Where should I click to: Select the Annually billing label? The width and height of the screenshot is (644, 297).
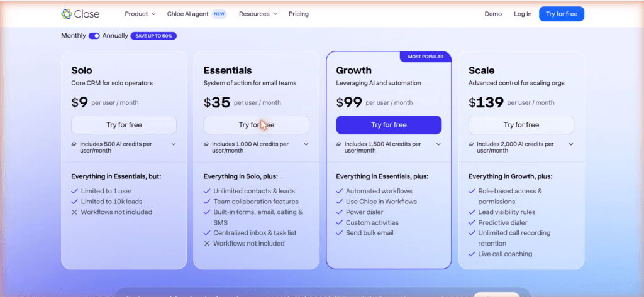115,36
